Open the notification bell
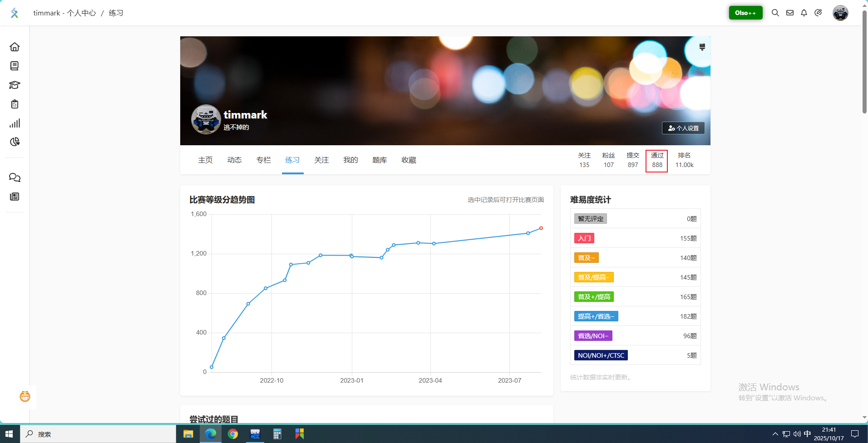The image size is (868, 443). click(x=804, y=13)
